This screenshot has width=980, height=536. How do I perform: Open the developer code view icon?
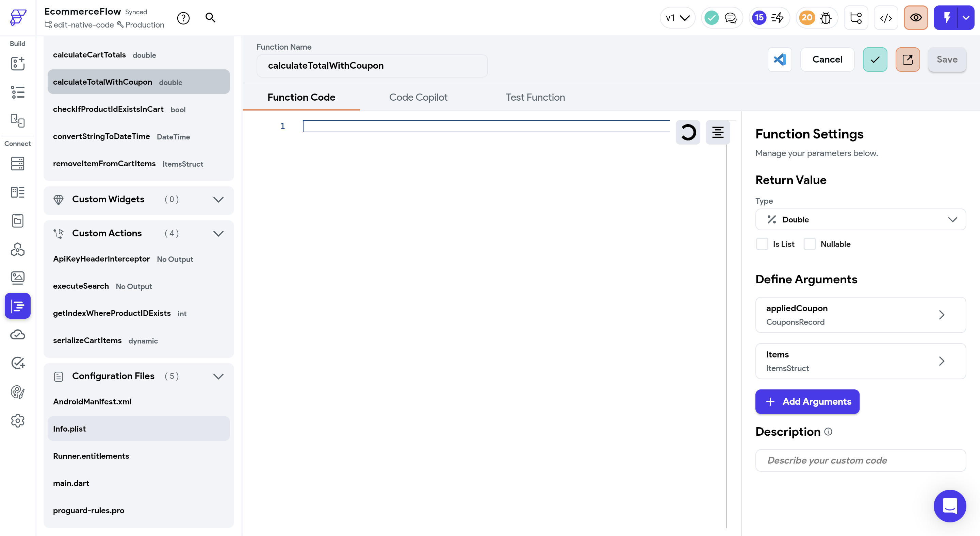pos(886,17)
